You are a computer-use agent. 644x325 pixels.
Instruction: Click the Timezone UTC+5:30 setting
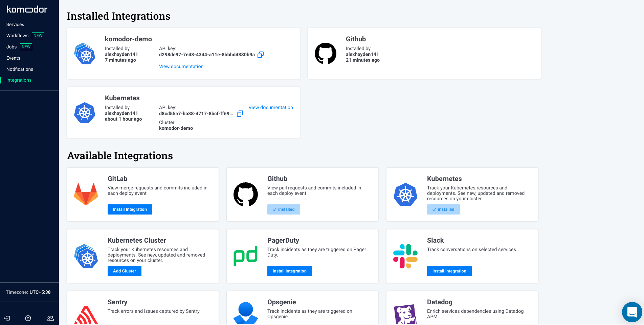click(28, 292)
